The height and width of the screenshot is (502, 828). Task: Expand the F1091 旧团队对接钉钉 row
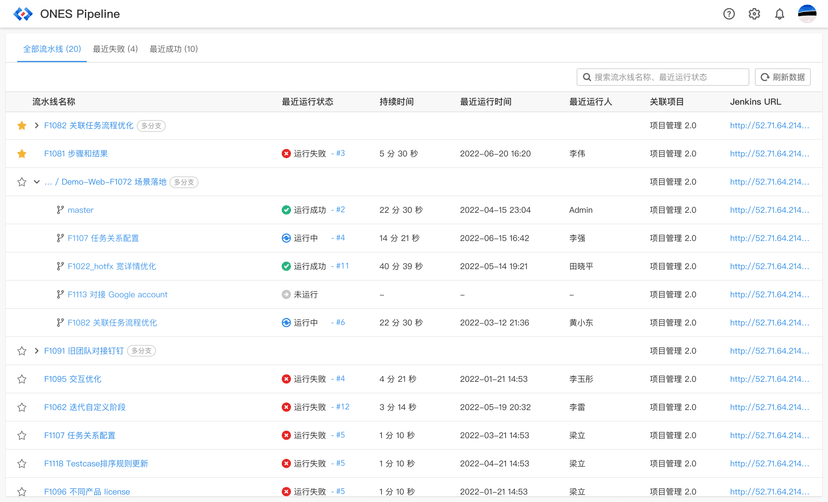tap(37, 351)
